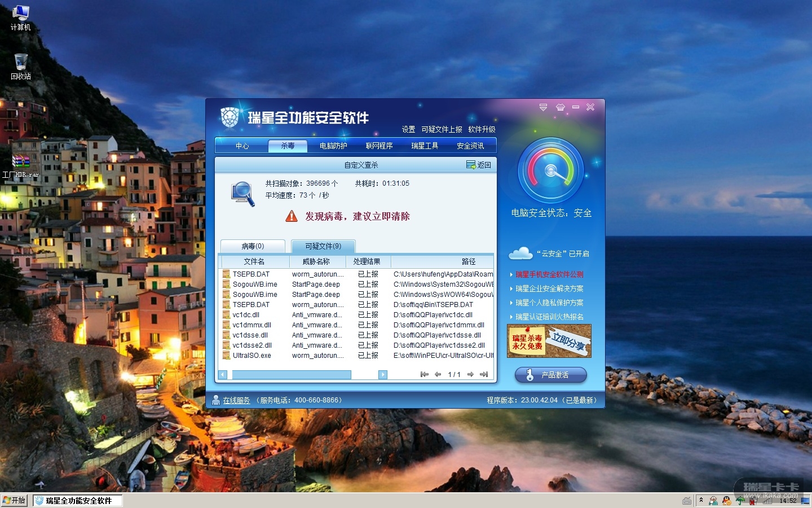This screenshot has height=508, width=812.
Task: Click the 14:52 system clock
Action: pyautogui.click(x=788, y=501)
